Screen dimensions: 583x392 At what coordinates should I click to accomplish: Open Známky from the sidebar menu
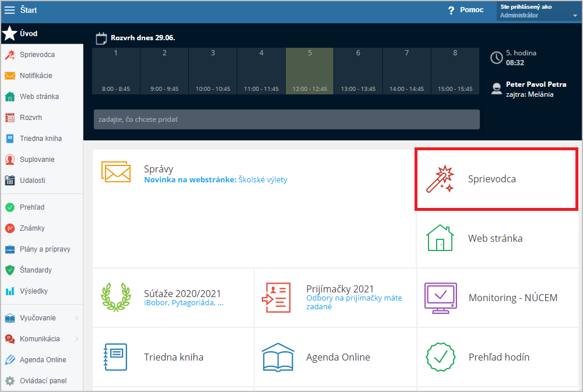(32, 228)
